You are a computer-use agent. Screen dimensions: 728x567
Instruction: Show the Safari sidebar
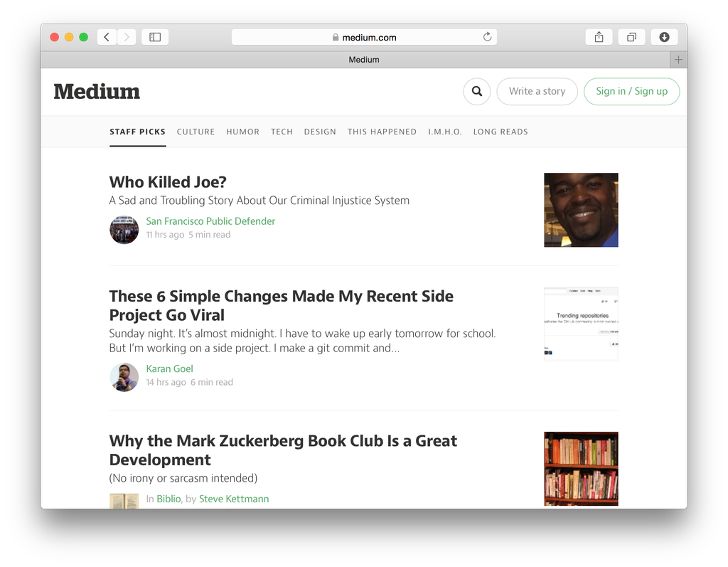point(155,37)
